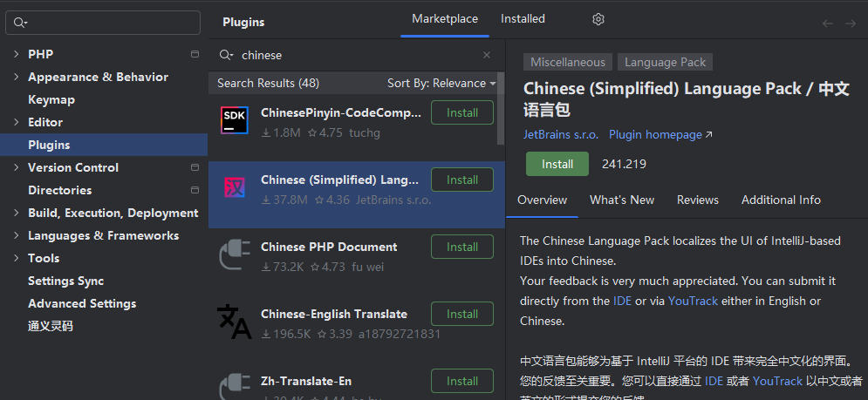Open the IDE link in Chinese description

coord(714,381)
